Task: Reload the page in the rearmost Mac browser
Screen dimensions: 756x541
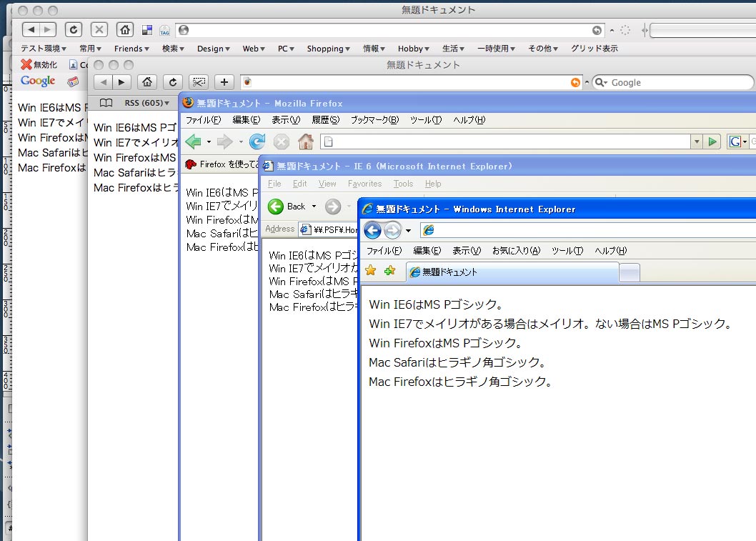Action: (74, 30)
